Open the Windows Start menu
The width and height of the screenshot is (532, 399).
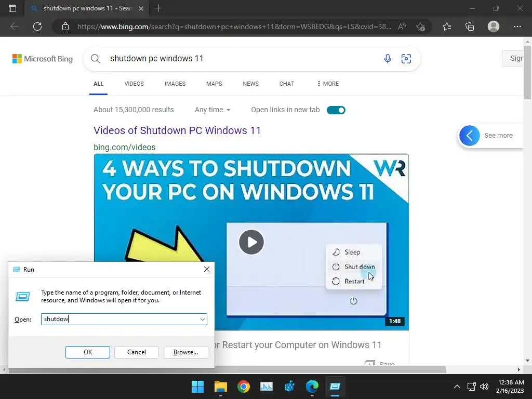[197, 387]
